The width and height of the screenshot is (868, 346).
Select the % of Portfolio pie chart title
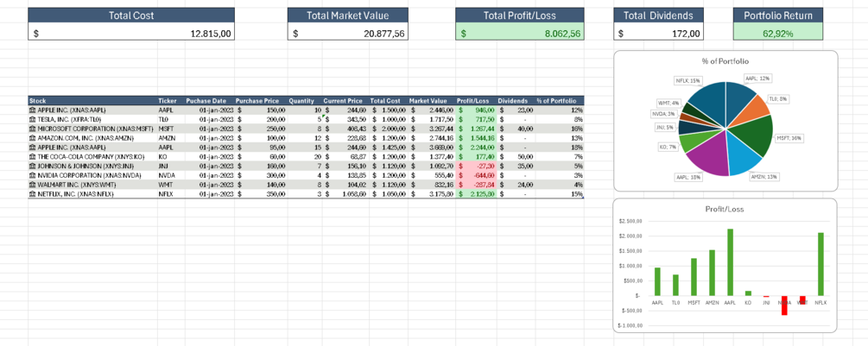(725, 60)
